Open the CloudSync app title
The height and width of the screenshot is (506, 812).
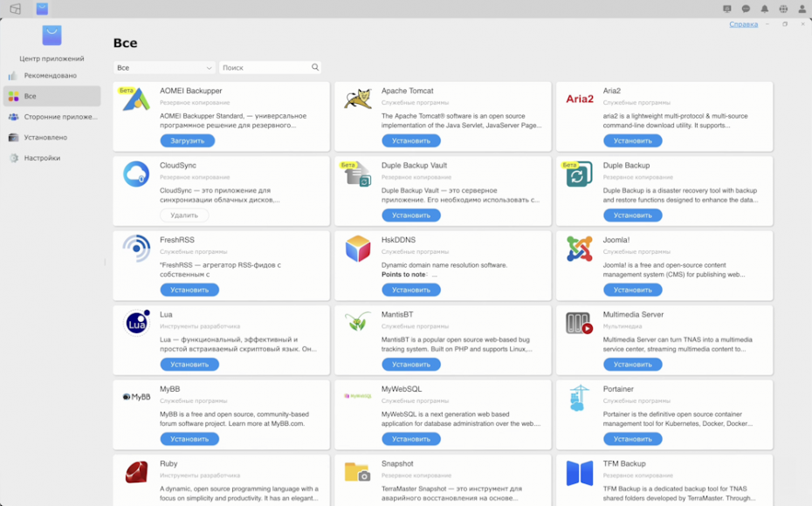[x=178, y=166]
